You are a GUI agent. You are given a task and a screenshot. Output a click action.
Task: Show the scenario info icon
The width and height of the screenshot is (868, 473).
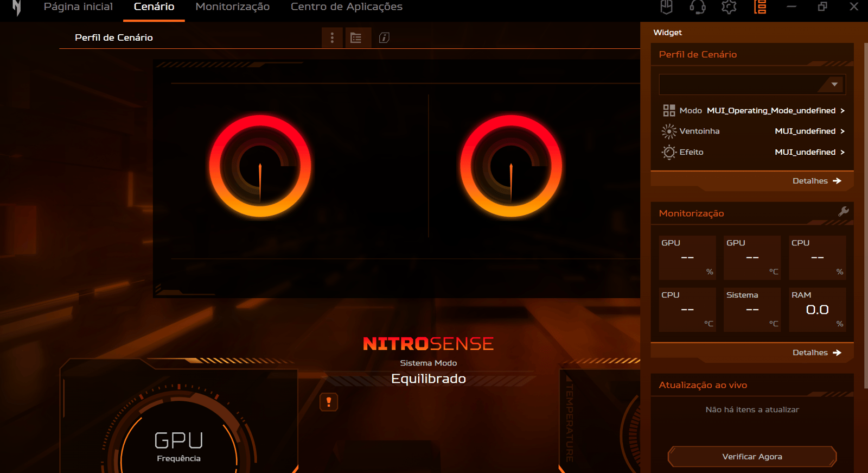[384, 37]
